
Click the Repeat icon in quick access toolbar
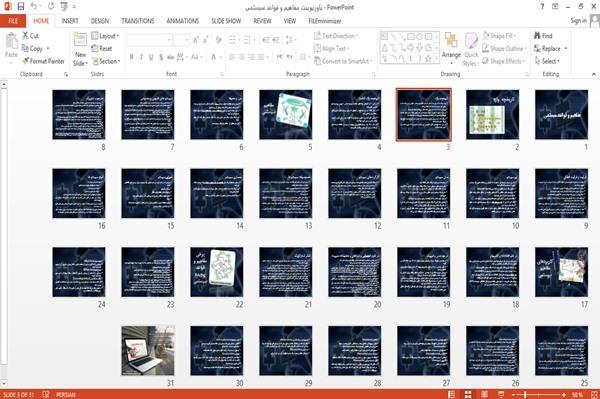[x=51, y=7]
